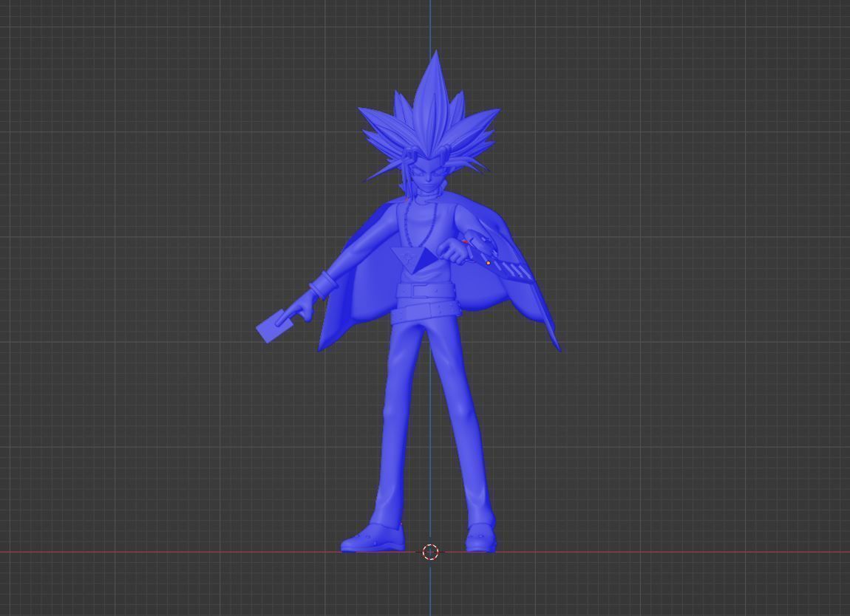Screen dimensions: 850x616
Task: Click the character's spiky hair
Action: (x=430, y=119)
